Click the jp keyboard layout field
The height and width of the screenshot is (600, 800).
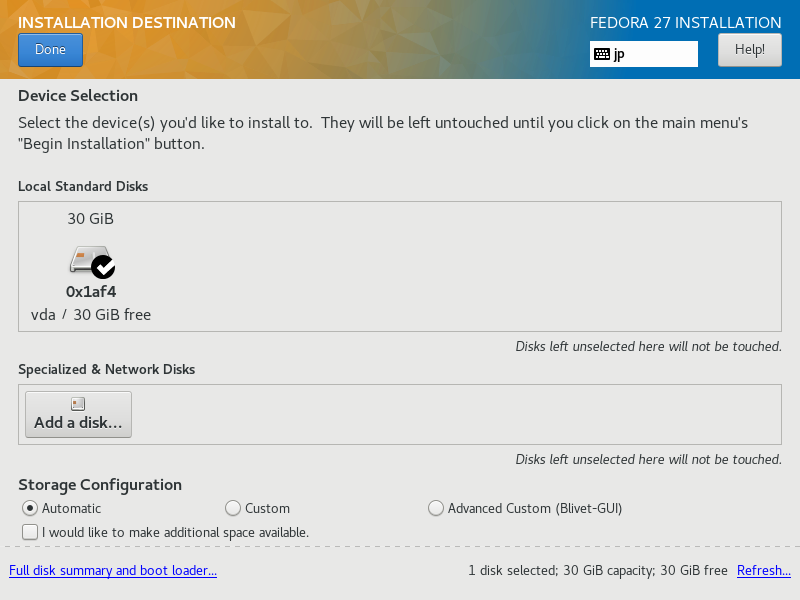coord(644,54)
